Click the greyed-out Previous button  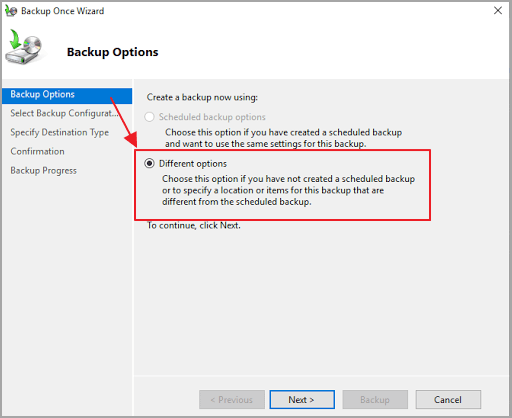pos(232,399)
